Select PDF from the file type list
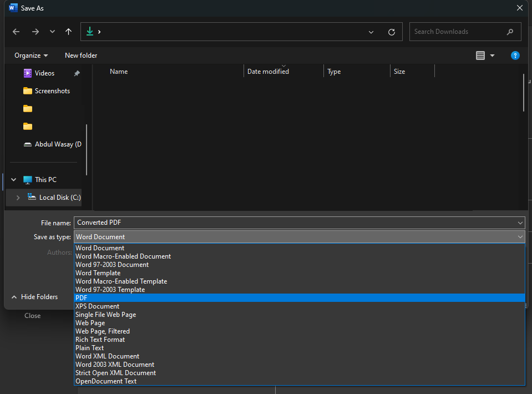 click(x=82, y=298)
